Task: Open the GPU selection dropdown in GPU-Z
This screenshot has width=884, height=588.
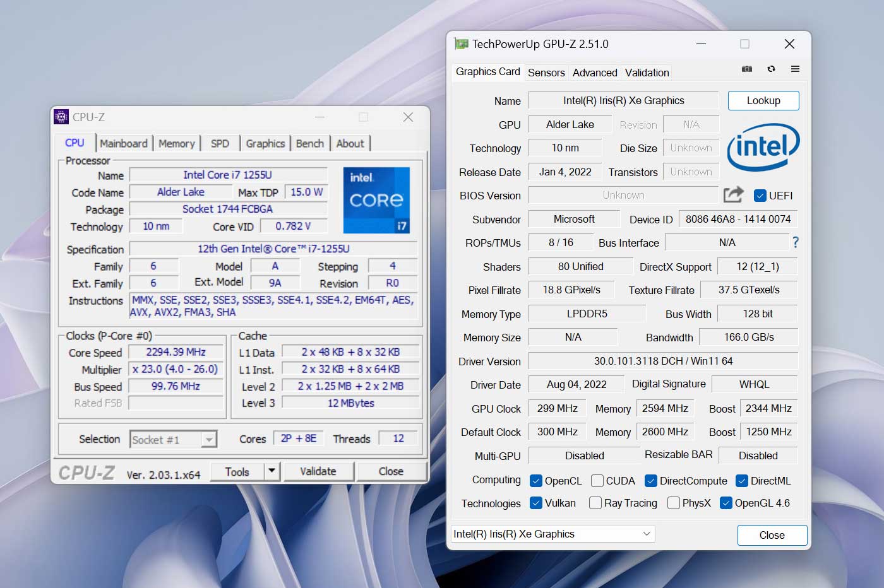Action: [x=553, y=534]
